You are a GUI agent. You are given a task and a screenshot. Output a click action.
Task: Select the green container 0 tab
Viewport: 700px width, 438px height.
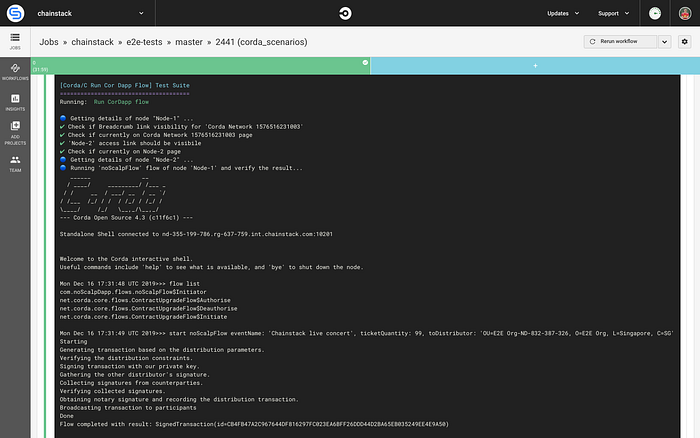(x=200, y=66)
